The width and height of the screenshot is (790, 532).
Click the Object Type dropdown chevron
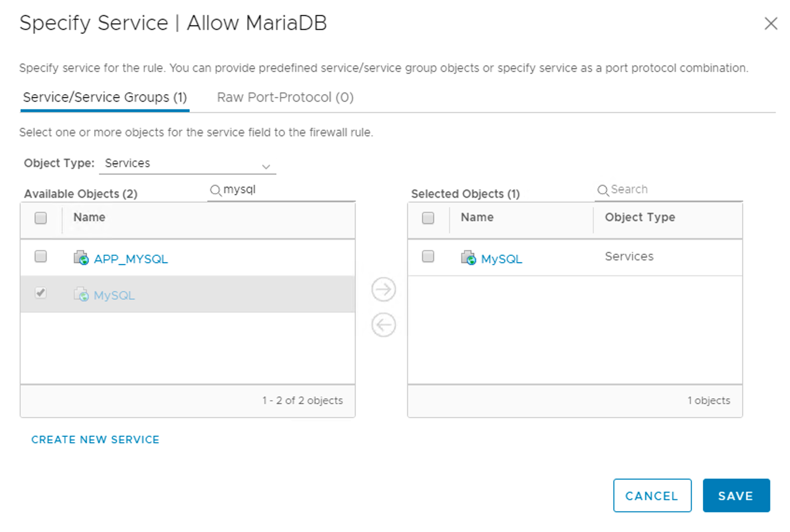(x=266, y=167)
